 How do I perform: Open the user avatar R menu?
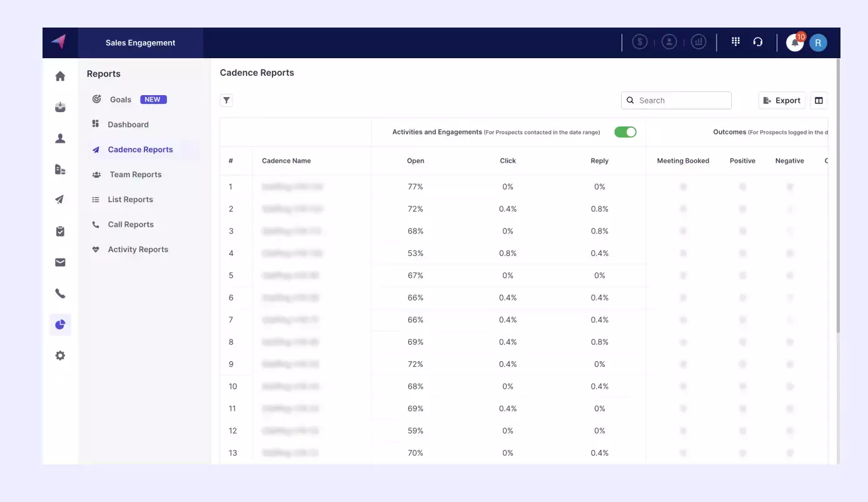point(818,43)
